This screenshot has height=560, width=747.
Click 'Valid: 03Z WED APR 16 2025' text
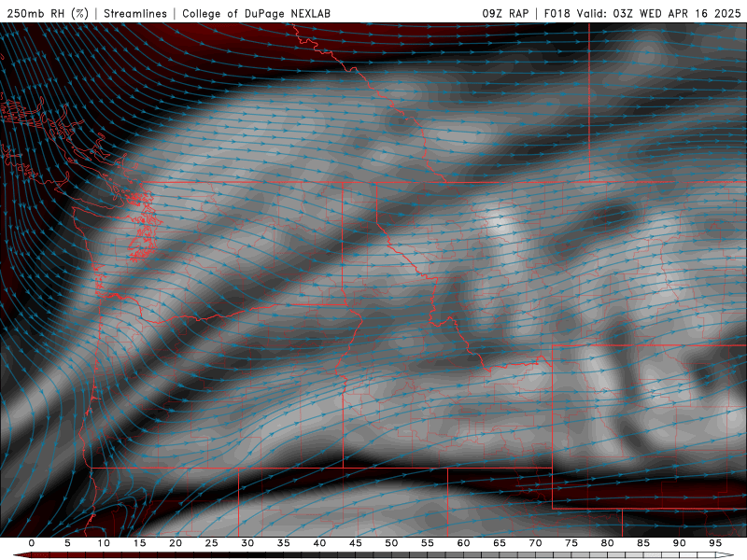click(659, 13)
